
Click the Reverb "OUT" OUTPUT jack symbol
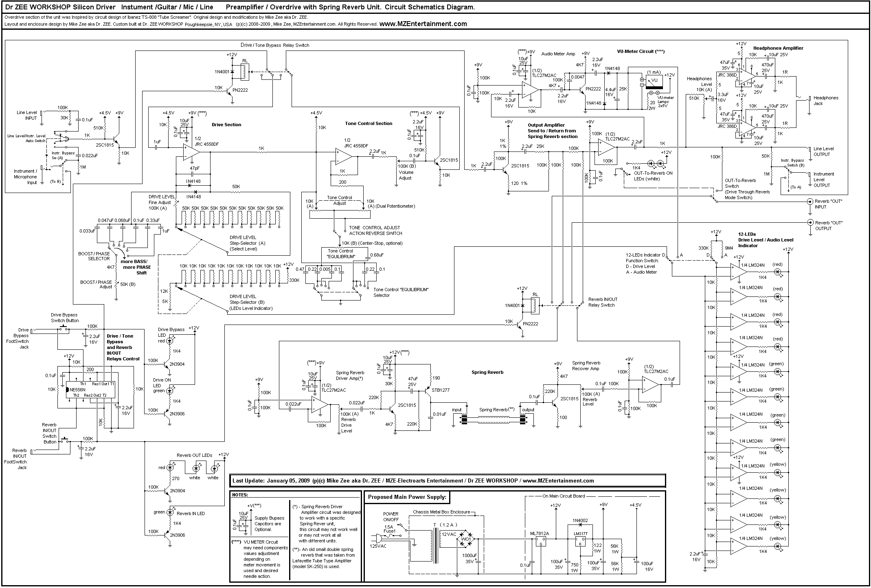click(811, 223)
